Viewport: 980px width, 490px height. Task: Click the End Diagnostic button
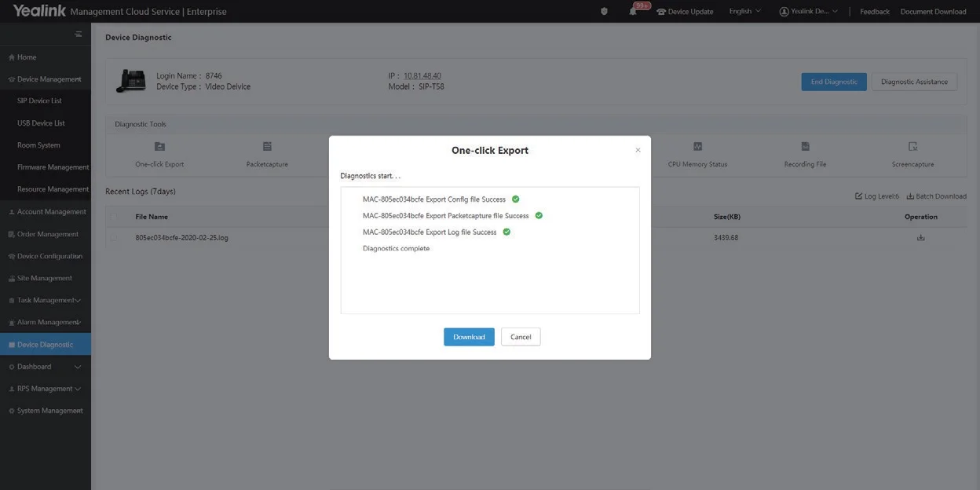pos(833,82)
